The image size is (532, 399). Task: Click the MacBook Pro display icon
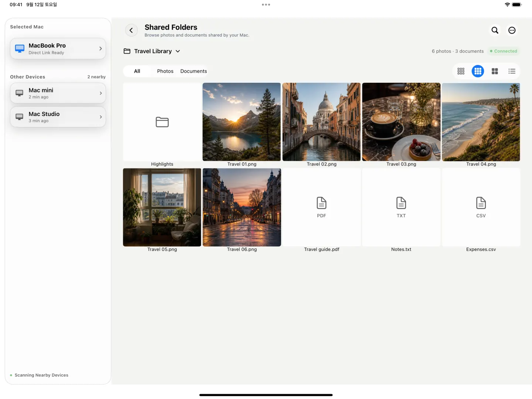pyautogui.click(x=20, y=49)
